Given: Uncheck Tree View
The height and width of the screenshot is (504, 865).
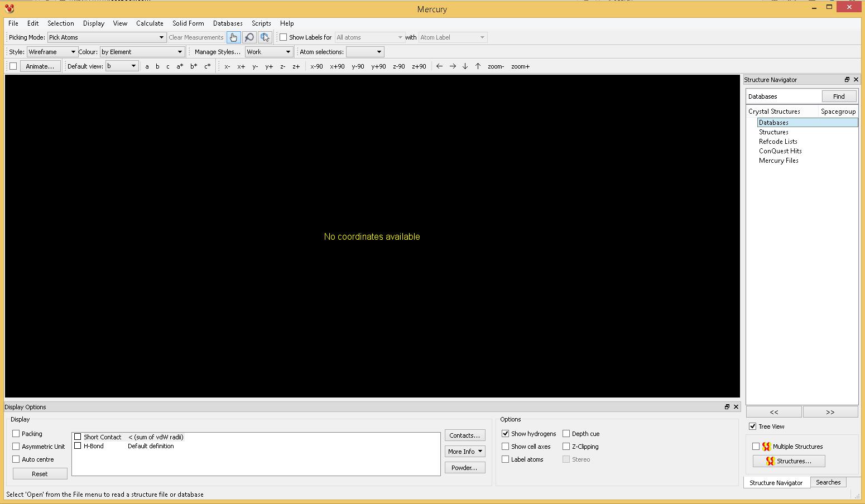Looking at the screenshot, I should [x=753, y=427].
